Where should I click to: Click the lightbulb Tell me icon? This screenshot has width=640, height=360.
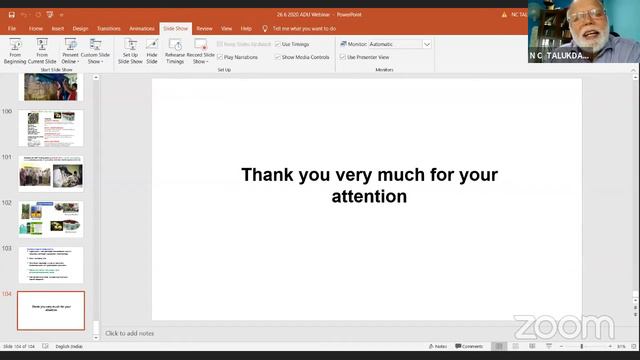click(x=265, y=29)
